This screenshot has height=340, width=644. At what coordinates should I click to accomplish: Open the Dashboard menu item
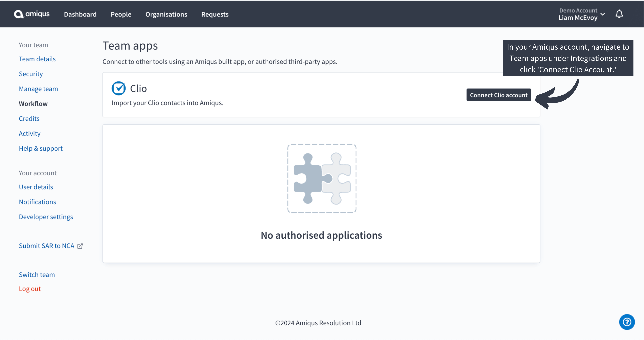(80, 14)
